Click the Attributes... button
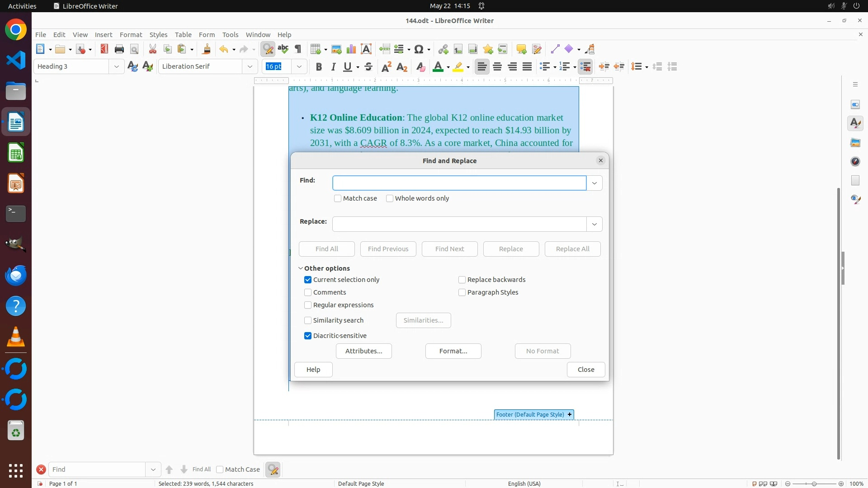Viewport: 868px width, 488px height. (x=363, y=351)
